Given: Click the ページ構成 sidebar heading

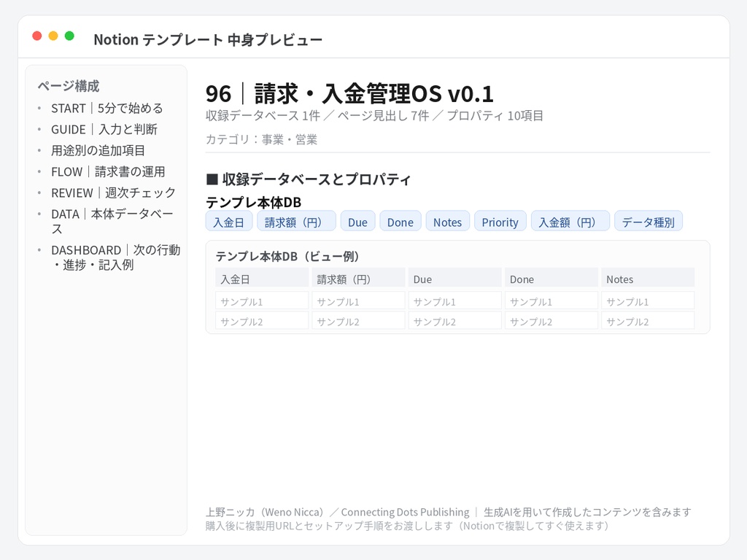Looking at the screenshot, I should pos(69,86).
